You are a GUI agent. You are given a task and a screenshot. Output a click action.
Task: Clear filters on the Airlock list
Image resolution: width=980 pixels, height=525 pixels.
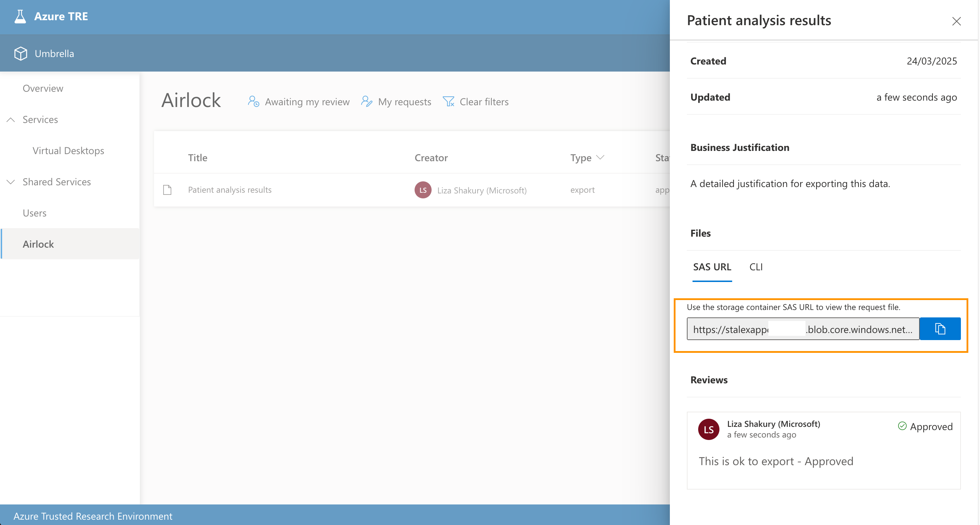(x=475, y=102)
